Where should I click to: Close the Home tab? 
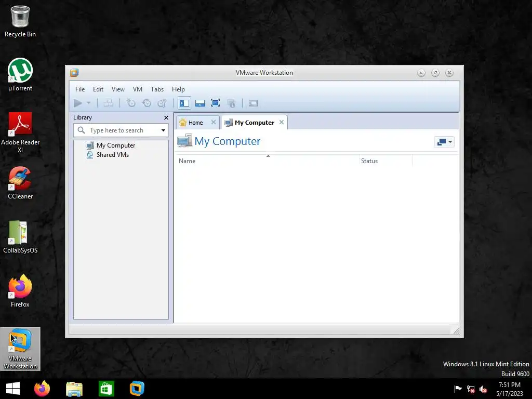[x=214, y=122]
